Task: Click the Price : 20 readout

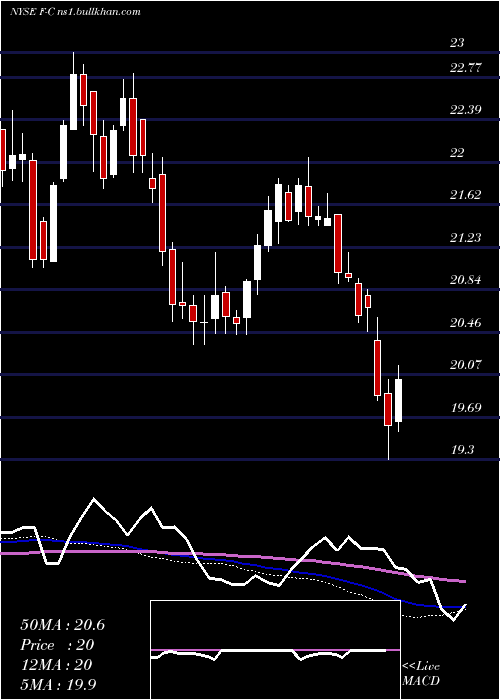Action: 57,645
